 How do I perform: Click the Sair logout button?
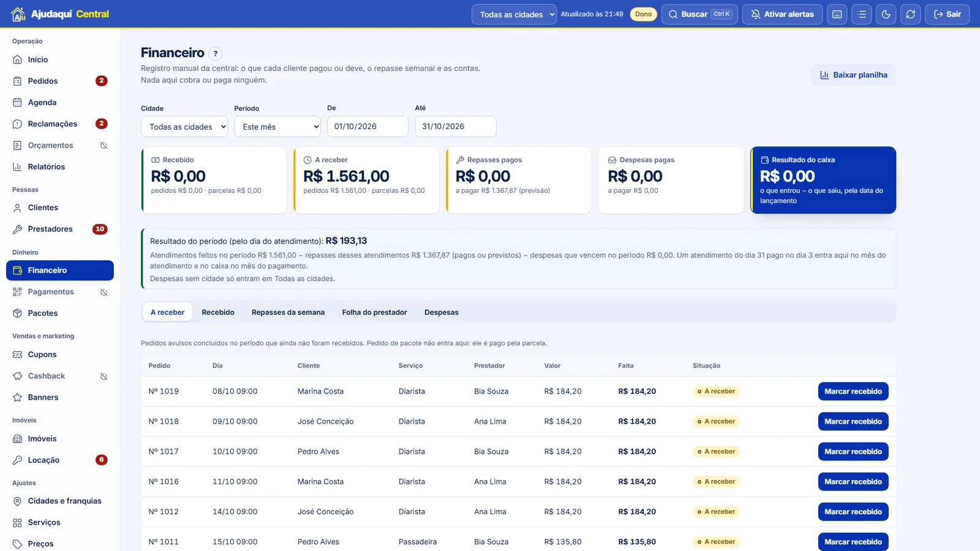point(947,14)
